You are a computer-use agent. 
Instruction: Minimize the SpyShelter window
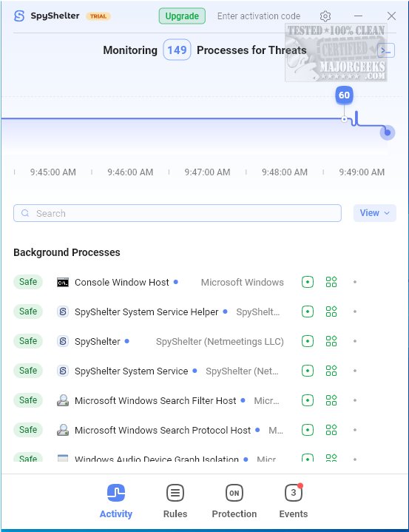[358, 16]
